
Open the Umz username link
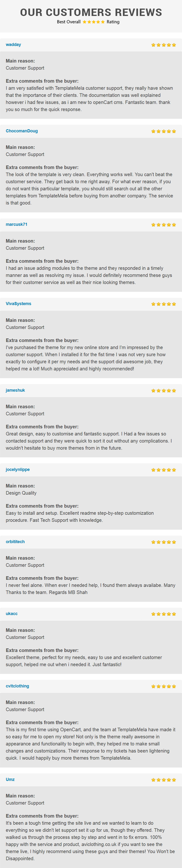[10, 779]
